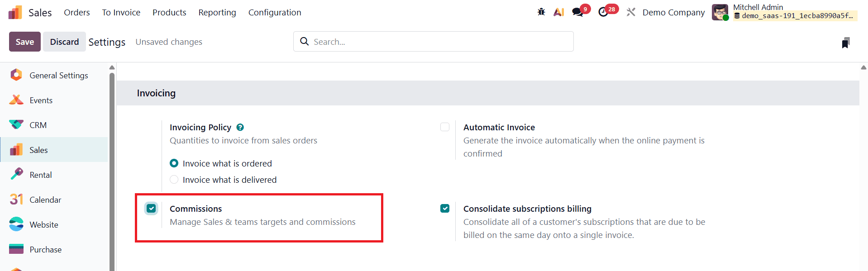Screen dimensions: 868x271
Task: Open the Invoicing Policy help tooltip icon
Action: (x=240, y=127)
